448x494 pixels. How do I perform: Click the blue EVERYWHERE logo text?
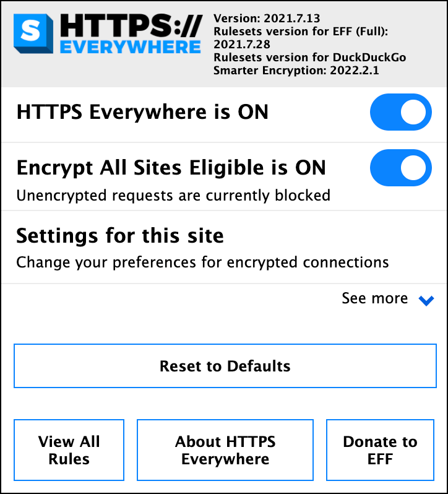[131, 47]
